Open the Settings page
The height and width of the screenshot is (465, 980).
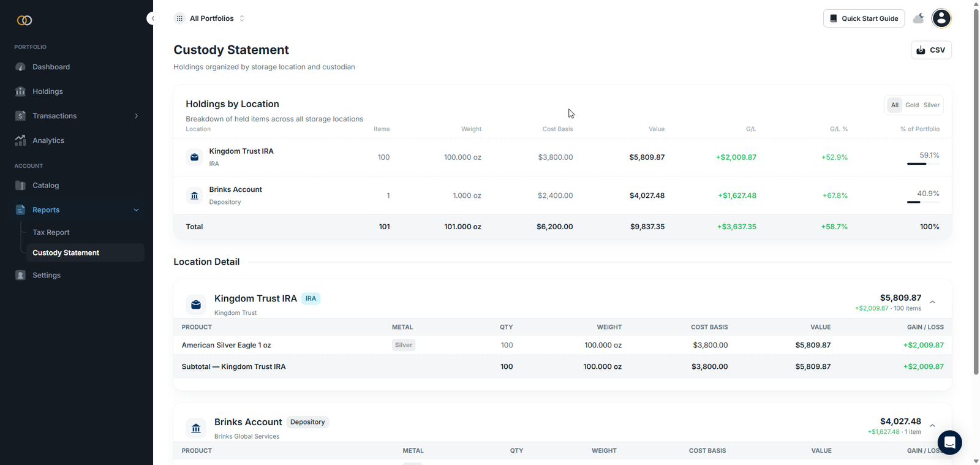coord(46,275)
